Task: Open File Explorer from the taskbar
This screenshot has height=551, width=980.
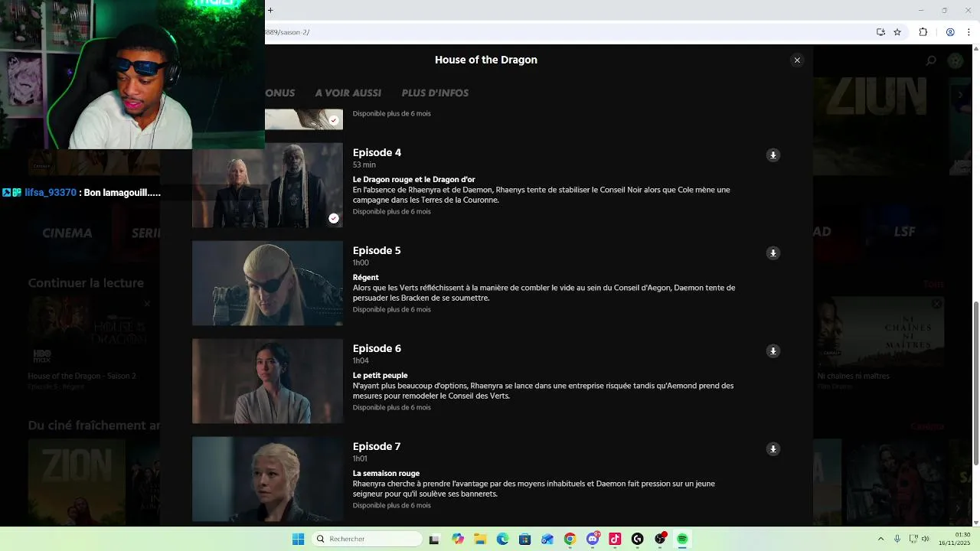Action: click(x=480, y=539)
